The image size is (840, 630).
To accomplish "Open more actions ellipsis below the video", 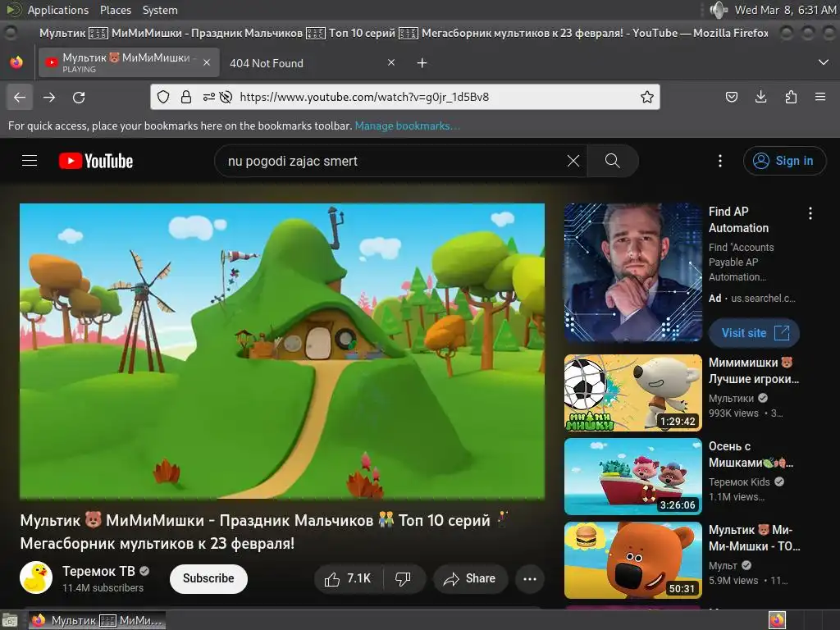I will pyautogui.click(x=530, y=578).
